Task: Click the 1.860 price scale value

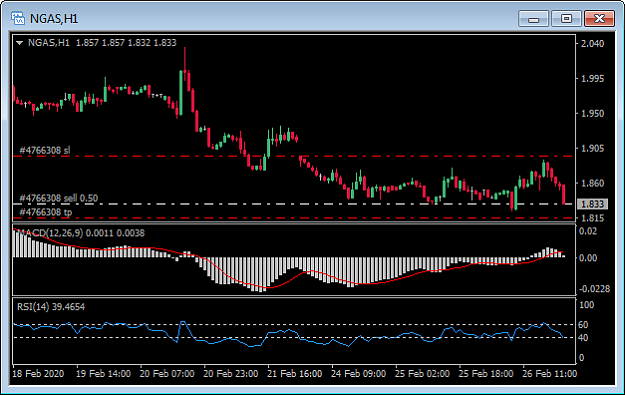Action: [592, 183]
